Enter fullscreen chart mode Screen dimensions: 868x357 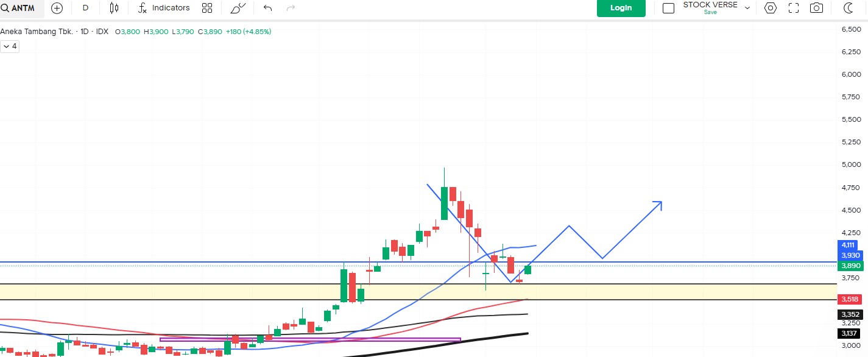pyautogui.click(x=794, y=8)
